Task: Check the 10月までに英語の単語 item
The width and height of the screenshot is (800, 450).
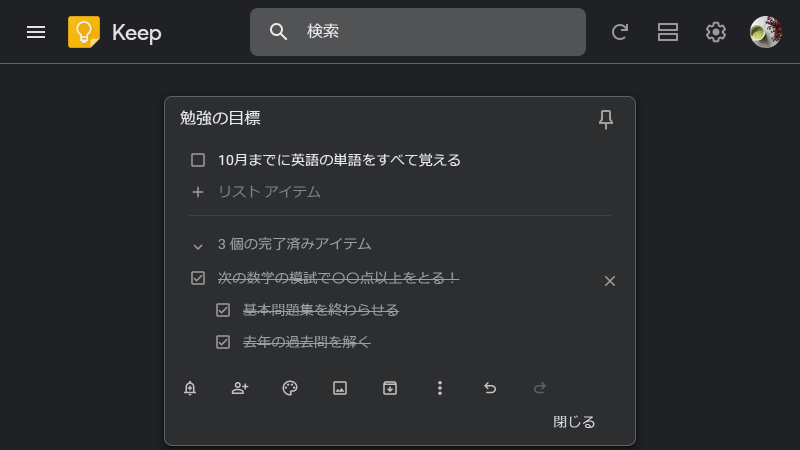Action: [x=198, y=160]
